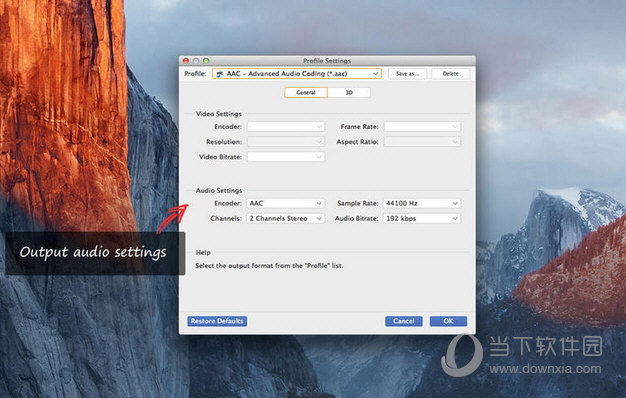
Task: Minimize the Profile Settings window
Action: tap(196, 61)
